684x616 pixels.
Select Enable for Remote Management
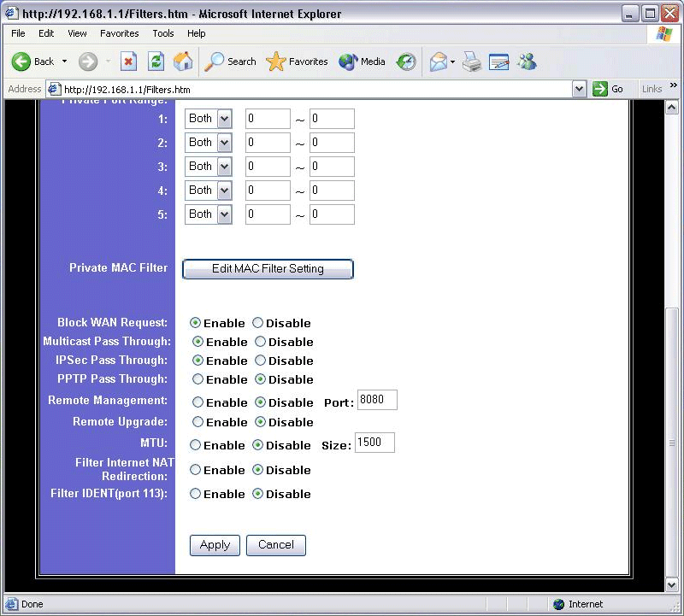click(x=198, y=402)
